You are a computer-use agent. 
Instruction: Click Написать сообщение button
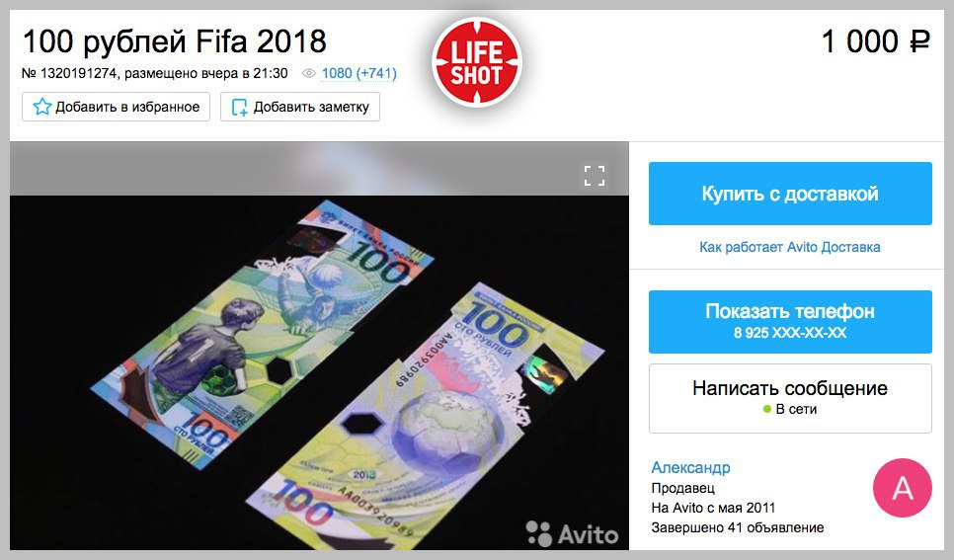(x=790, y=398)
